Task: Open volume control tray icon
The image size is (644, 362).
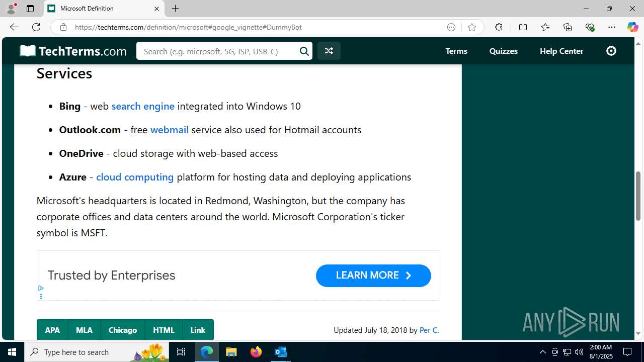Action: click(579, 352)
